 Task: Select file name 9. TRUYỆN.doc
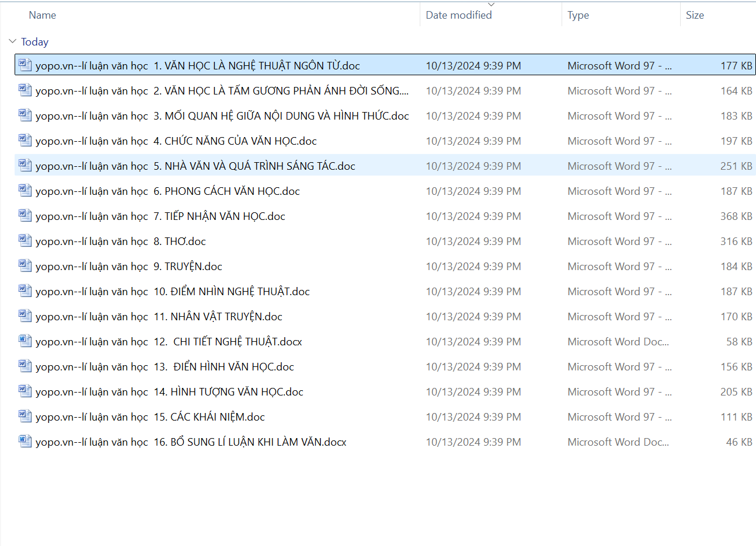(129, 266)
